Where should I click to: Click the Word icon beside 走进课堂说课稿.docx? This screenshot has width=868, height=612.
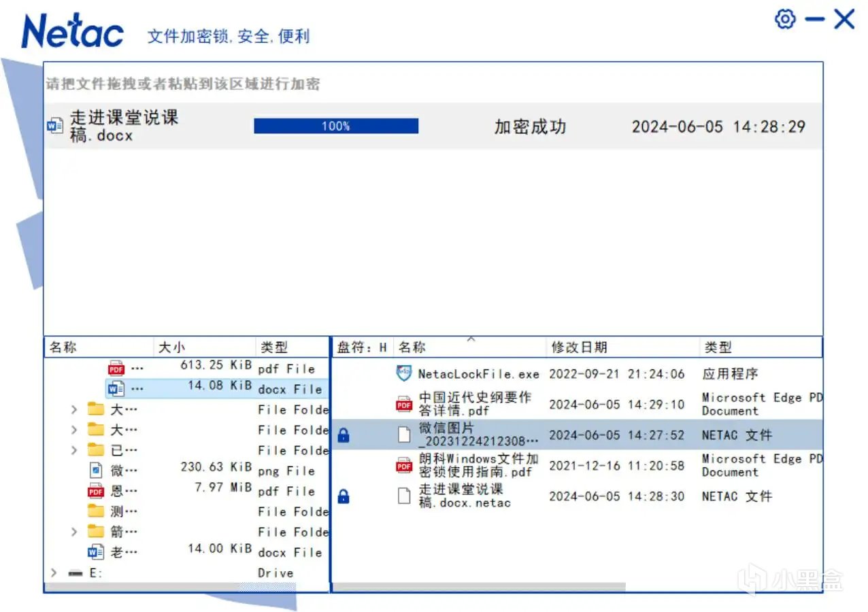(55, 126)
